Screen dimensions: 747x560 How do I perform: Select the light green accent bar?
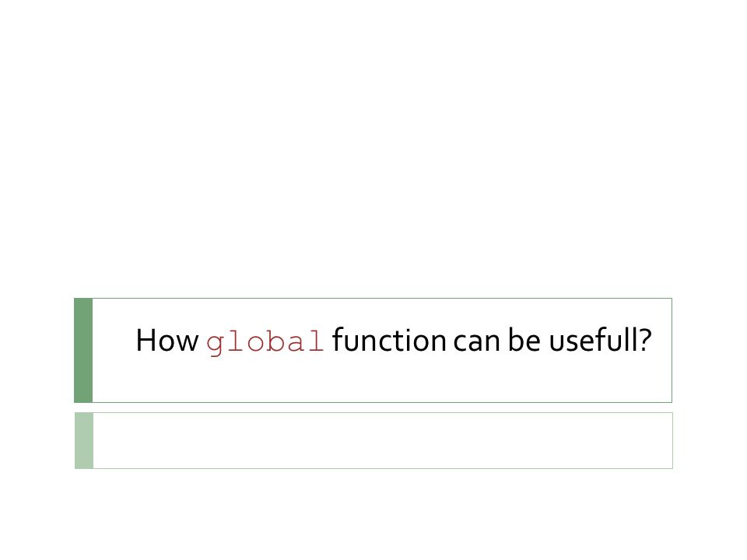pyautogui.click(x=84, y=441)
